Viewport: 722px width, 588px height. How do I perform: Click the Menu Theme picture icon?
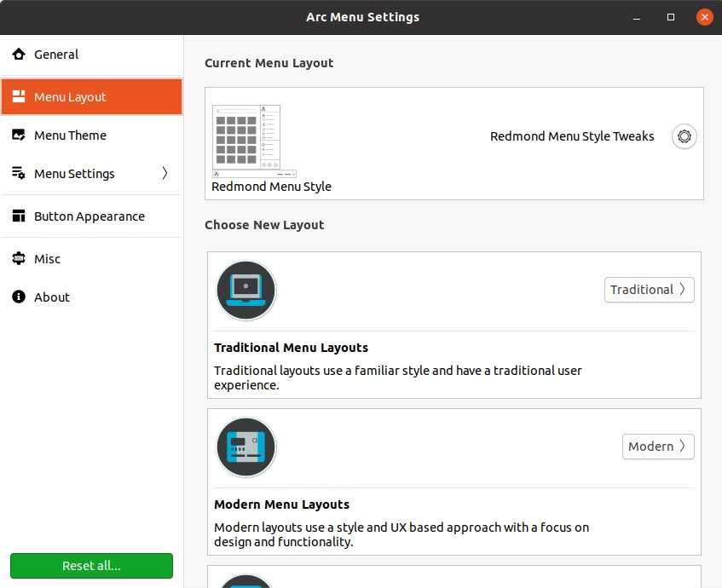[19, 135]
